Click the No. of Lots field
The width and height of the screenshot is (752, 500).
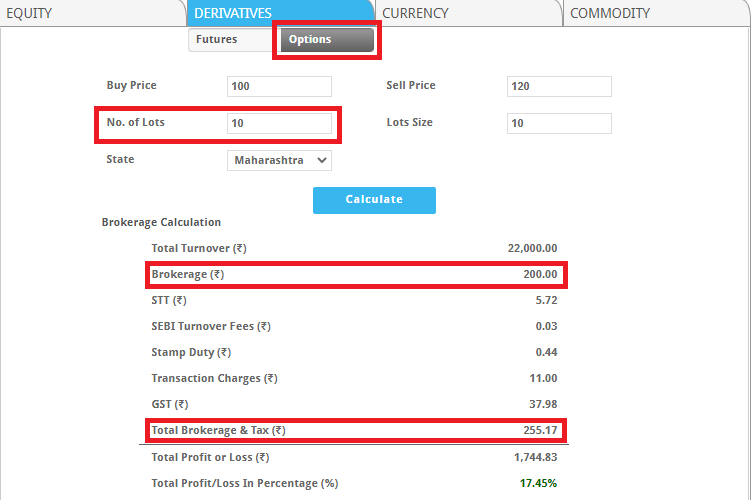click(279, 123)
